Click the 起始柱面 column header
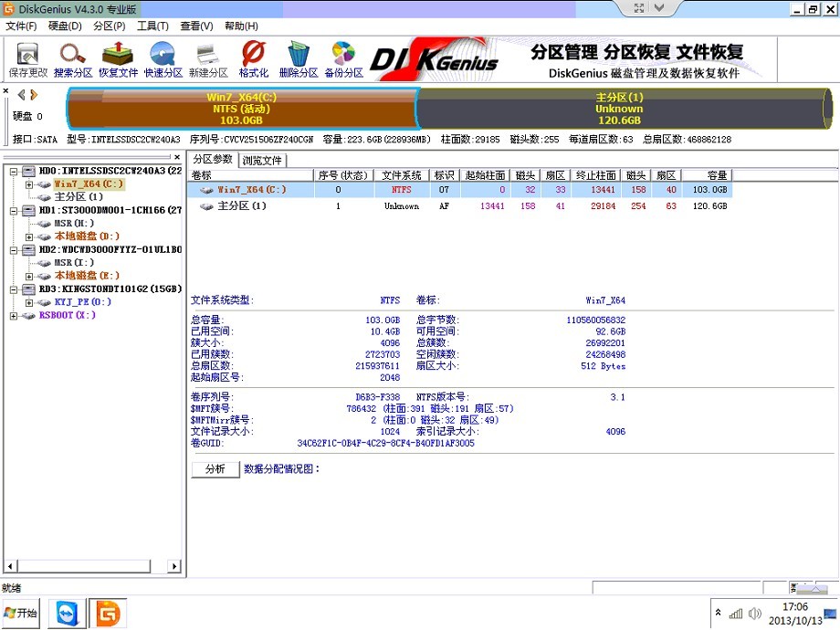This screenshot has height=630, width=840. pos(485,175)
